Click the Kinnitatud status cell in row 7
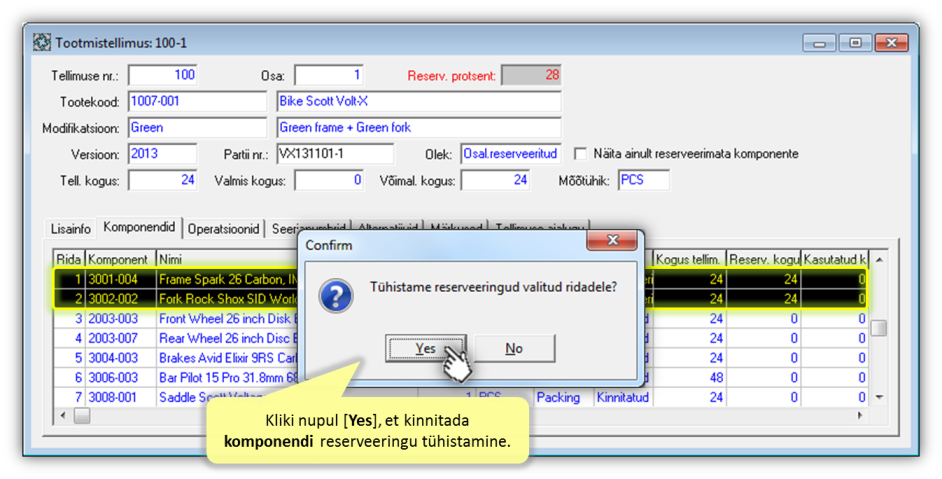 click(623, 397)
